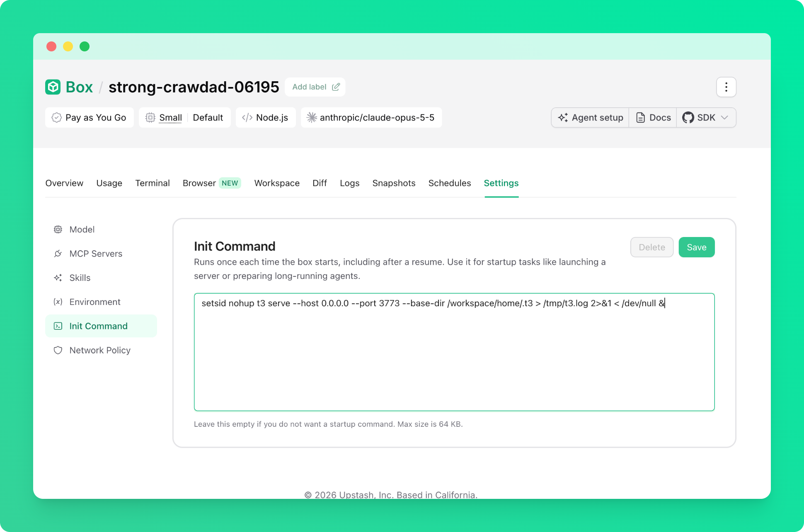Select the Settings tab
Image resolution: width=804 pixels, height=532 pixels.
[x=501, y=183]
